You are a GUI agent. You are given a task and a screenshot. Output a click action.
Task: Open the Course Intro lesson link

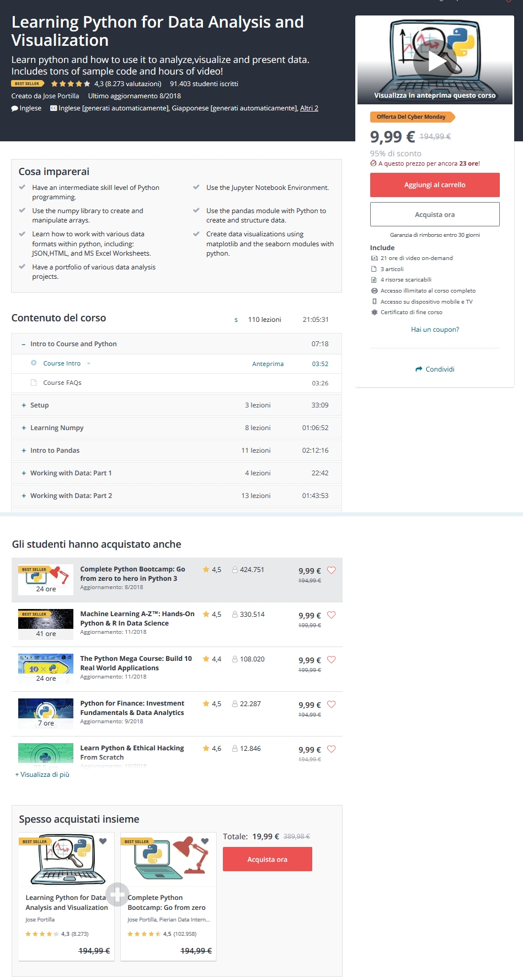point(62,363)
